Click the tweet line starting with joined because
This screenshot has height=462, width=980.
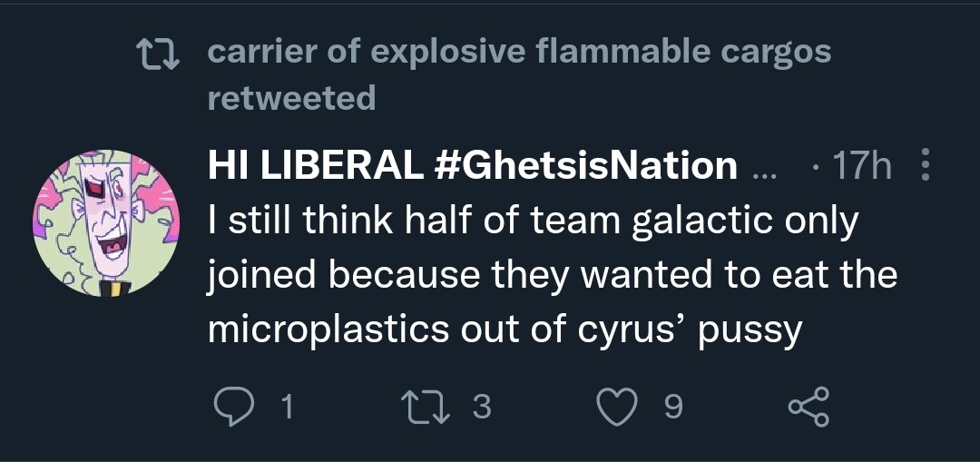[552, 276]
